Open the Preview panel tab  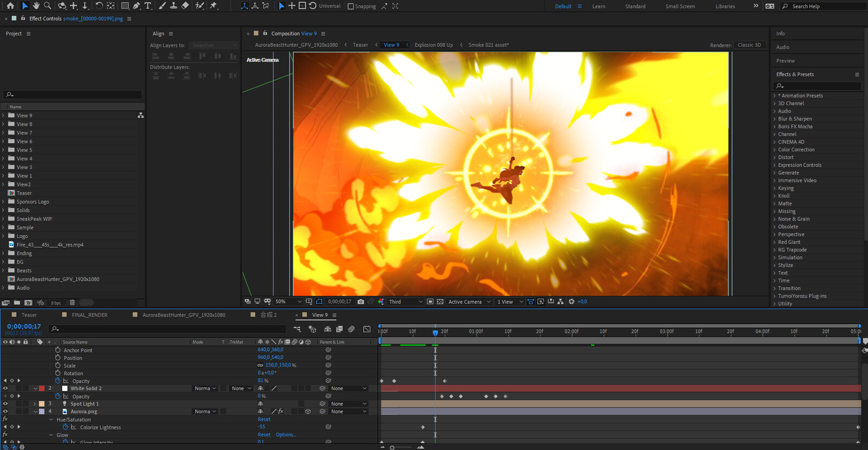tap(785, 61)
